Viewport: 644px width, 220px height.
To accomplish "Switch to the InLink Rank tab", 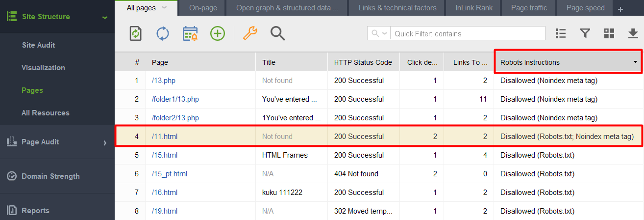I will click(x=474, y=8).
